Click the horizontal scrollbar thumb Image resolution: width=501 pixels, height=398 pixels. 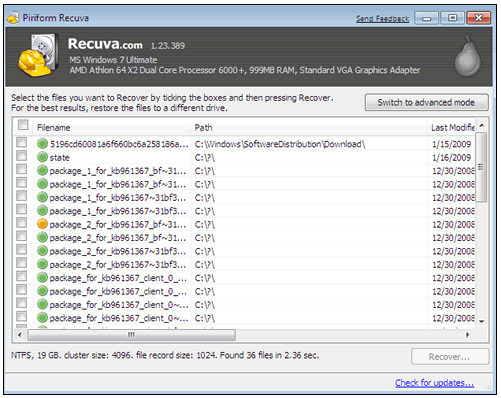tap(132, 335)
